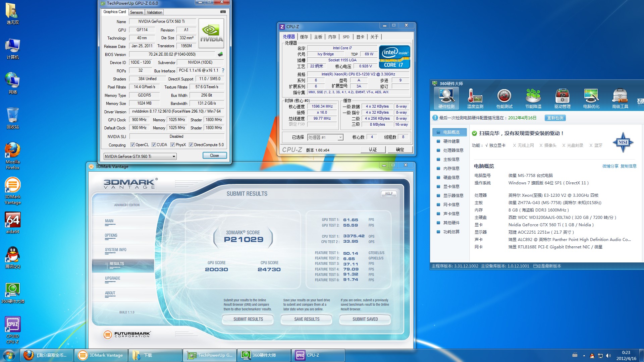Open the 处理器 #1 selection dropdown in CPU-Z

point(325,137)
